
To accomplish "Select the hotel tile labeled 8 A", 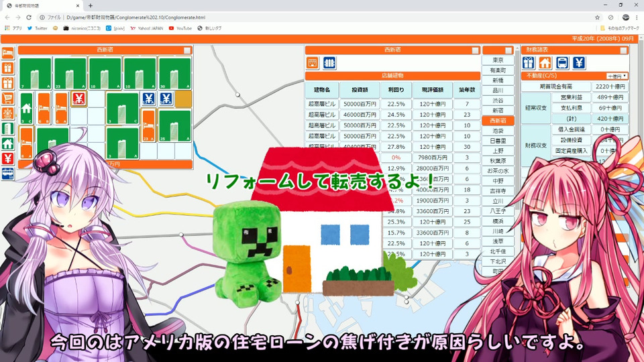I will point(26,143).
